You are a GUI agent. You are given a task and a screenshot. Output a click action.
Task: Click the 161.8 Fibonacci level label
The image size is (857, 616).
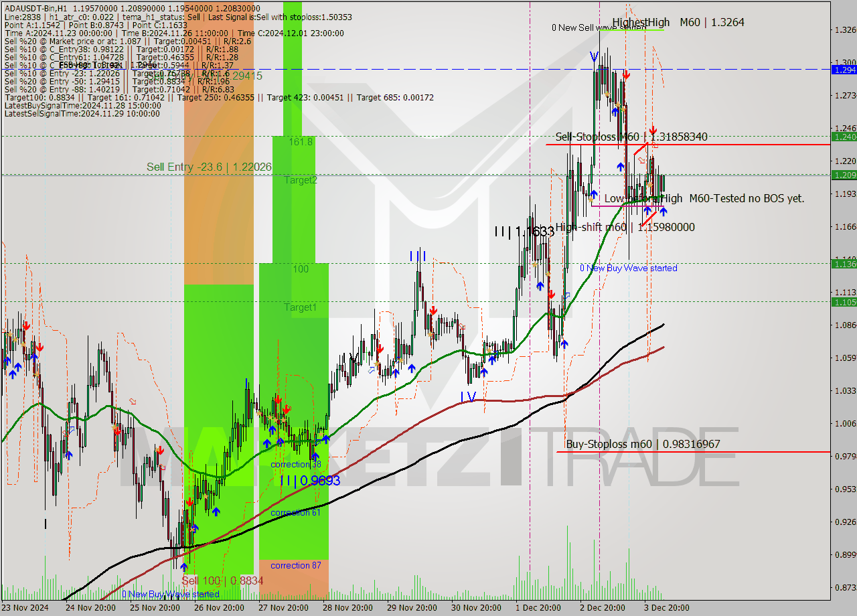point(301,142)
